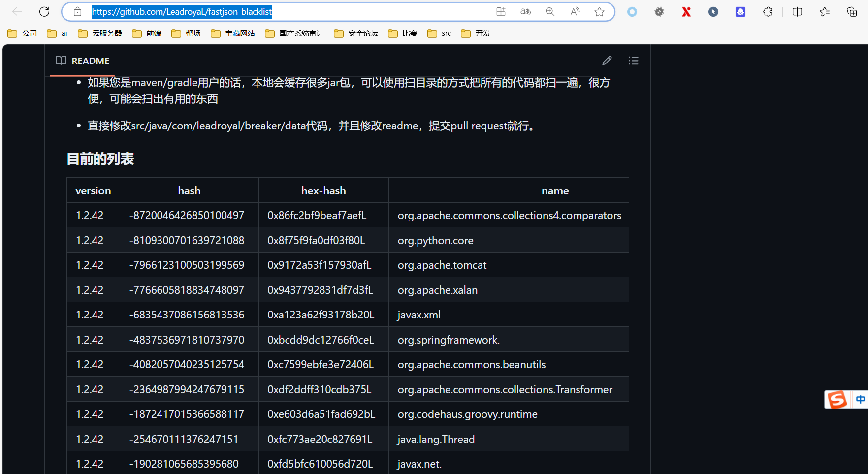Open the 云服务器 bookmark folder
868x474 pixels.
(100, 33)
